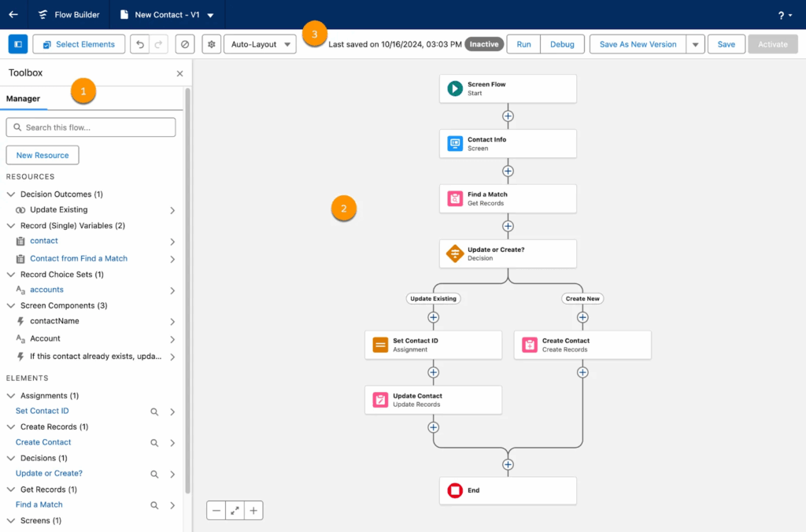806x532 pixels.
Task: Collapse the Decision Outcomes section
Action: coord(11,194)
